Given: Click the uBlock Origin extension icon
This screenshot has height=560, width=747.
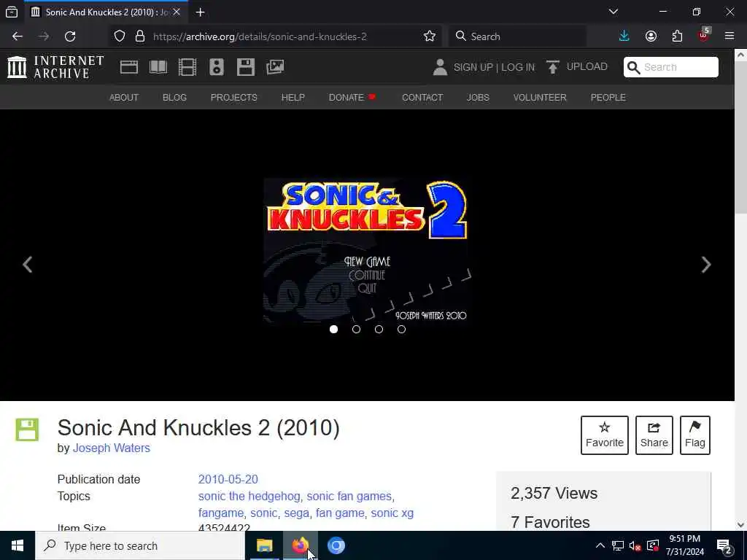Looking at the screenshot, I should click(704, 36).
